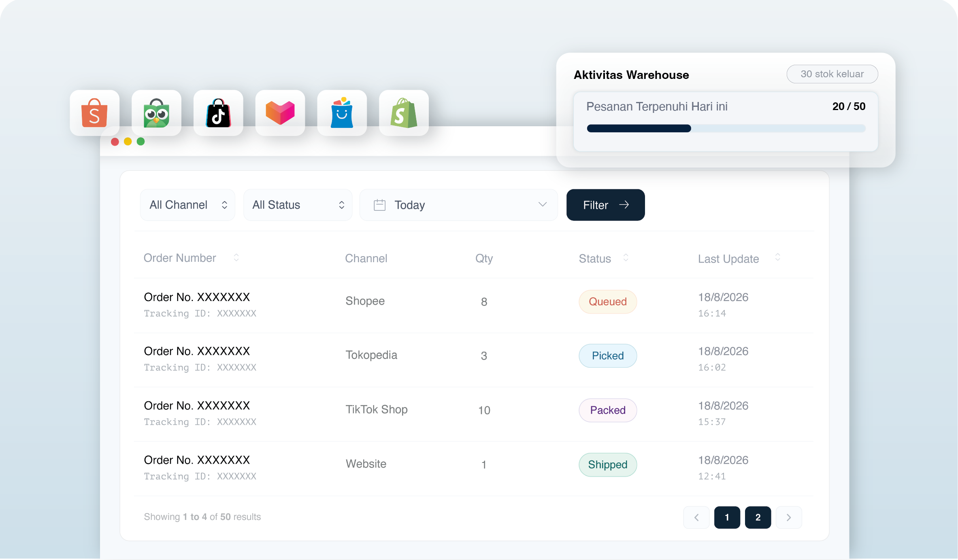Image resolution: width=958 pixels, height=560 pixels.
Task: Click the Filter button
Action: tap(605, 205)
